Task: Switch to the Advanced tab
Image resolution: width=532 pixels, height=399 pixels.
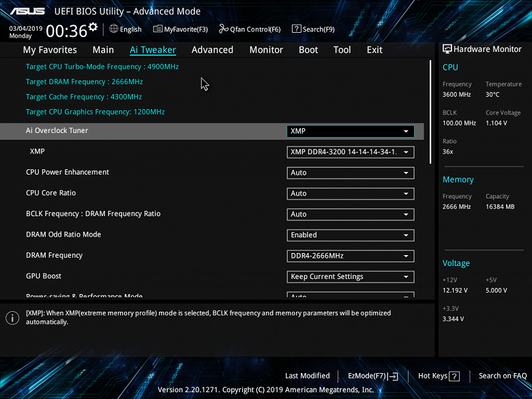Action: pyautogui.click(x=212, y=50)
